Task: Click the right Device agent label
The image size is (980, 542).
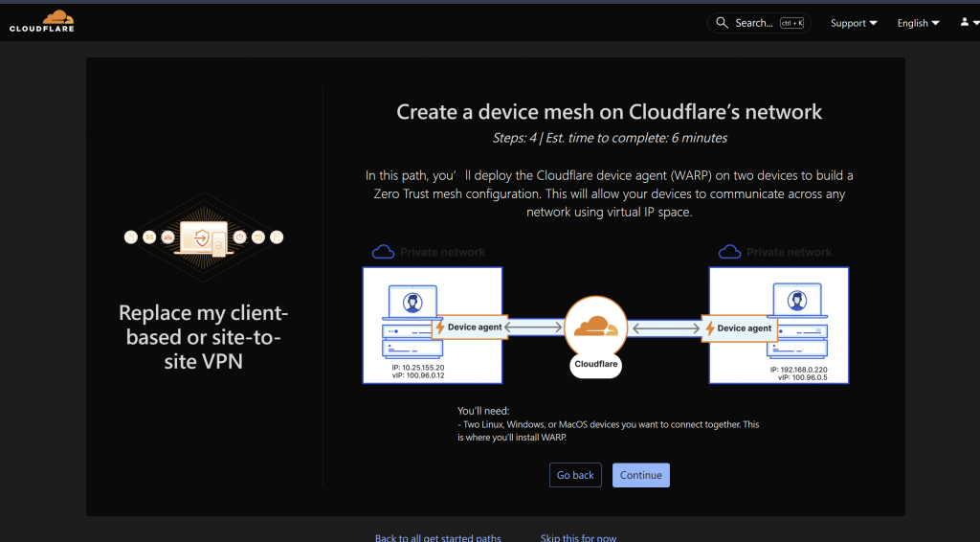Action: [740, 327]
